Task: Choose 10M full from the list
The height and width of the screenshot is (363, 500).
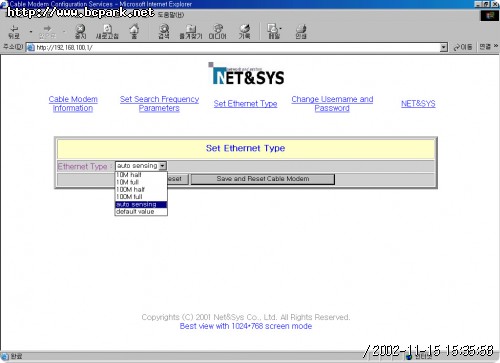Action: (141, 182)
